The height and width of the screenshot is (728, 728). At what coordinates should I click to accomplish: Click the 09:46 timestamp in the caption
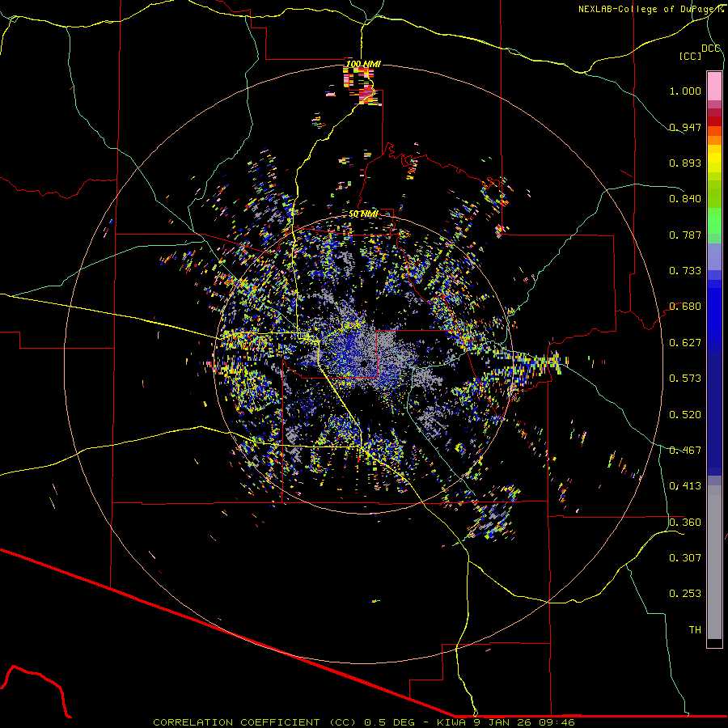[x=557, y=722]
